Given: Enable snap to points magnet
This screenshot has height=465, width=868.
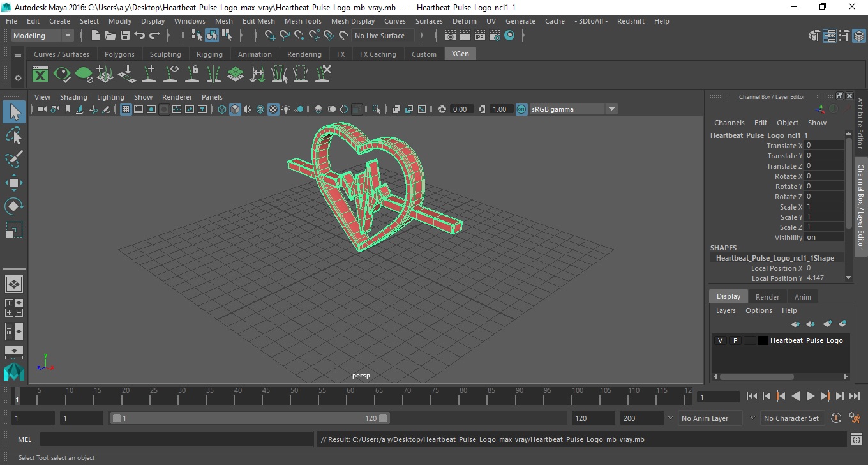Looking at the screenshot, I should [299, 36].
